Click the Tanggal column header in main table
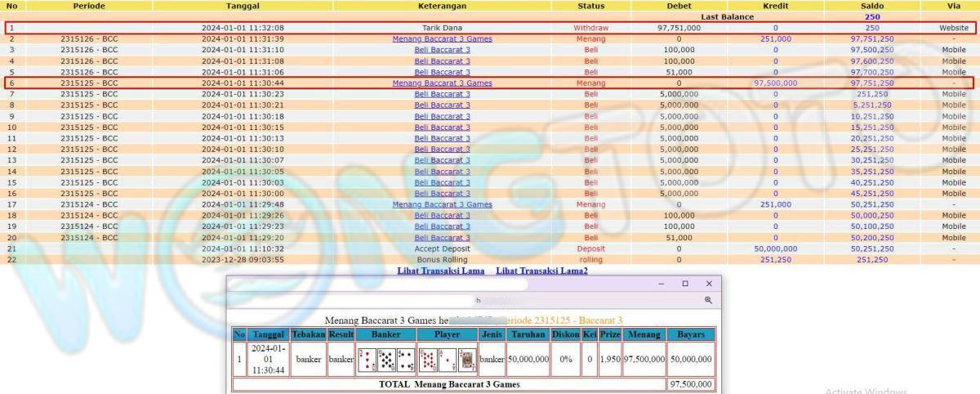The width and height of the screenshot is (980, 394). tap(243, 6)
